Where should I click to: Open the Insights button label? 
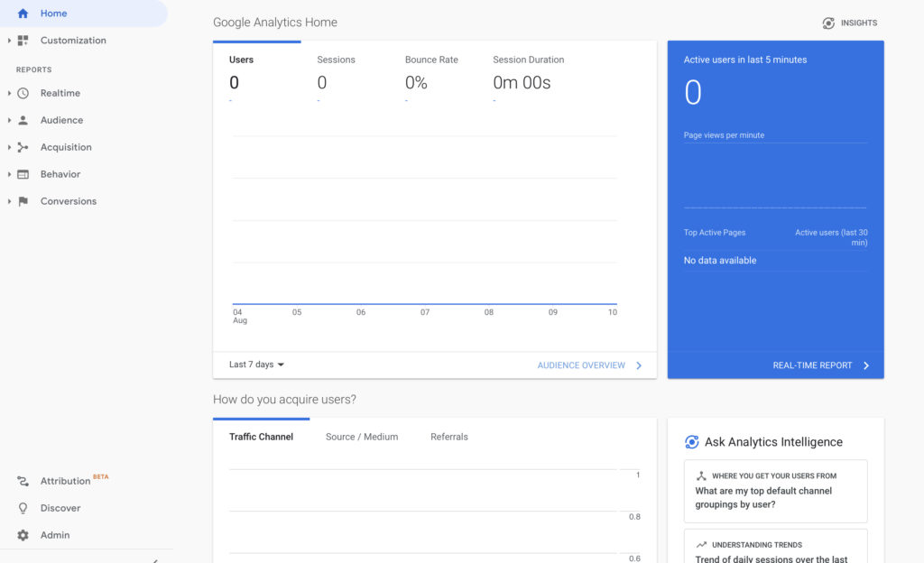point(859,23)
